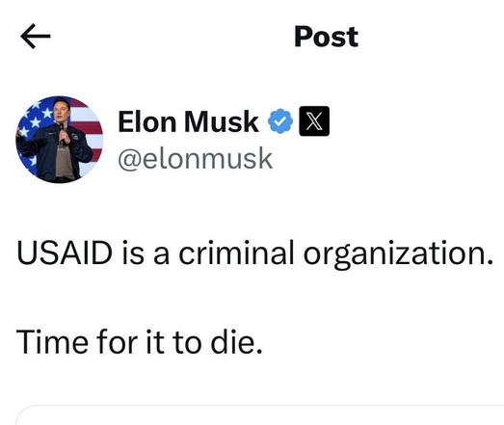
Task: Click the 'Musk' surname in the display name
Action: (x=222, y=121)
